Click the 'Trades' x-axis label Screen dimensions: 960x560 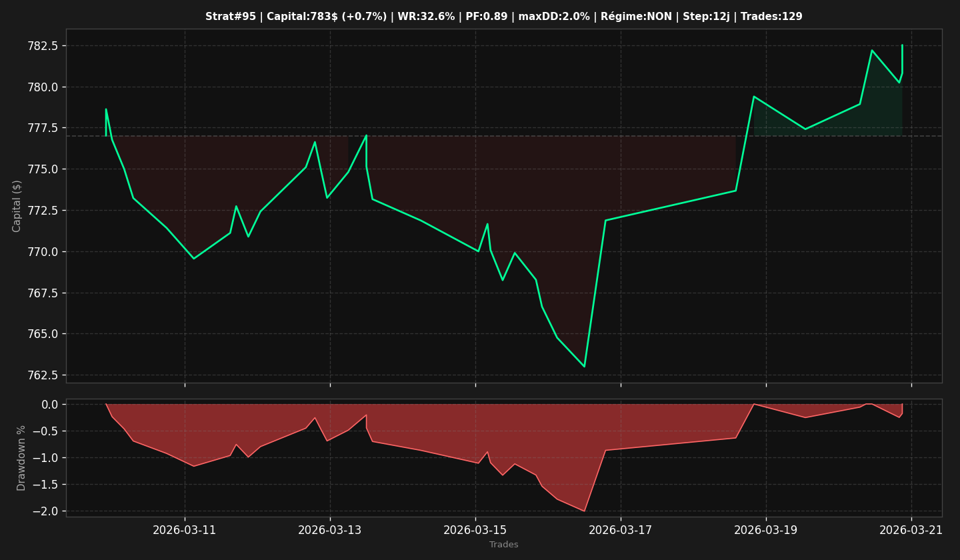[504, 545]
